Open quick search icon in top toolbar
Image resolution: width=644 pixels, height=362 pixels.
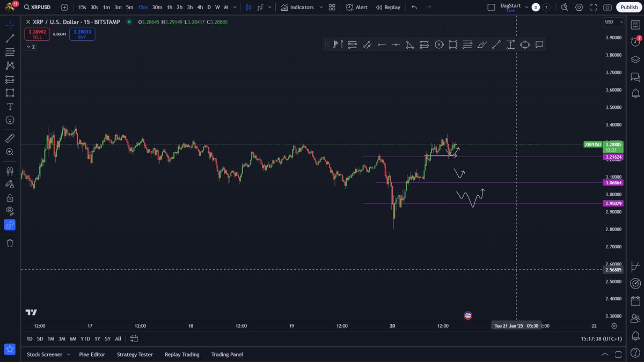tap(565, 8)
